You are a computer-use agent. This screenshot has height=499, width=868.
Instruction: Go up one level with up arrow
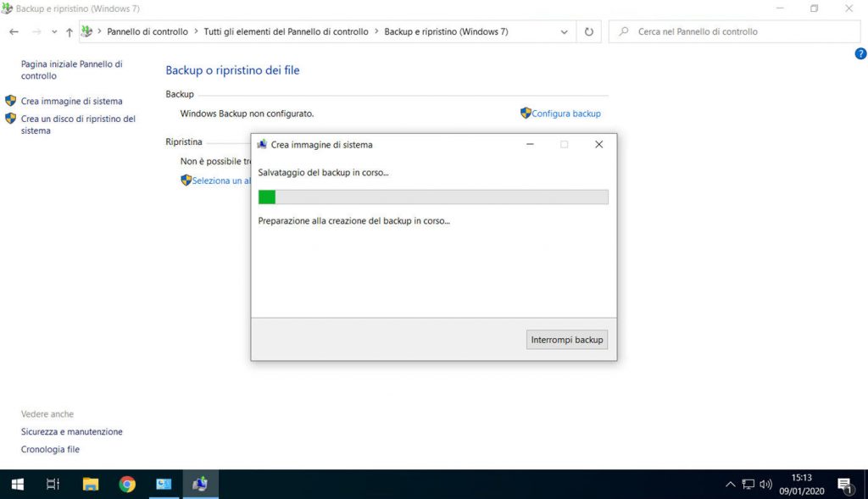click(70, 32)
